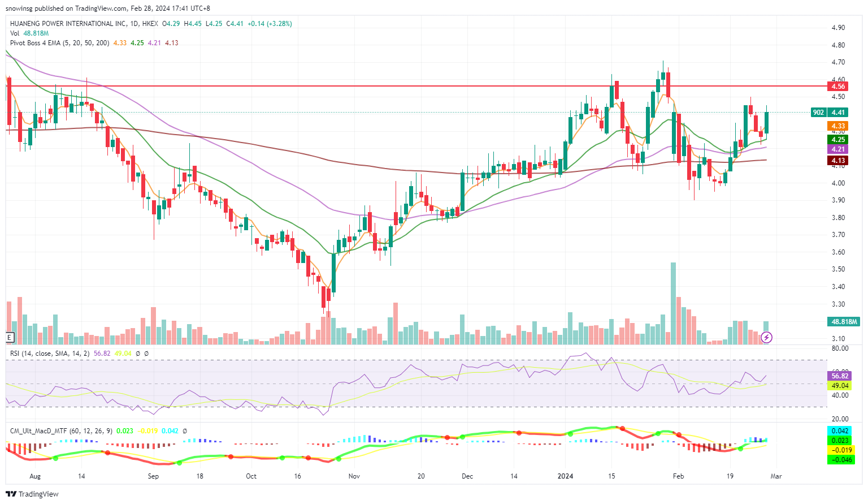Click the yellow -0.019 value in MACD legend
The image size is (868, 504).
[149, 431]
